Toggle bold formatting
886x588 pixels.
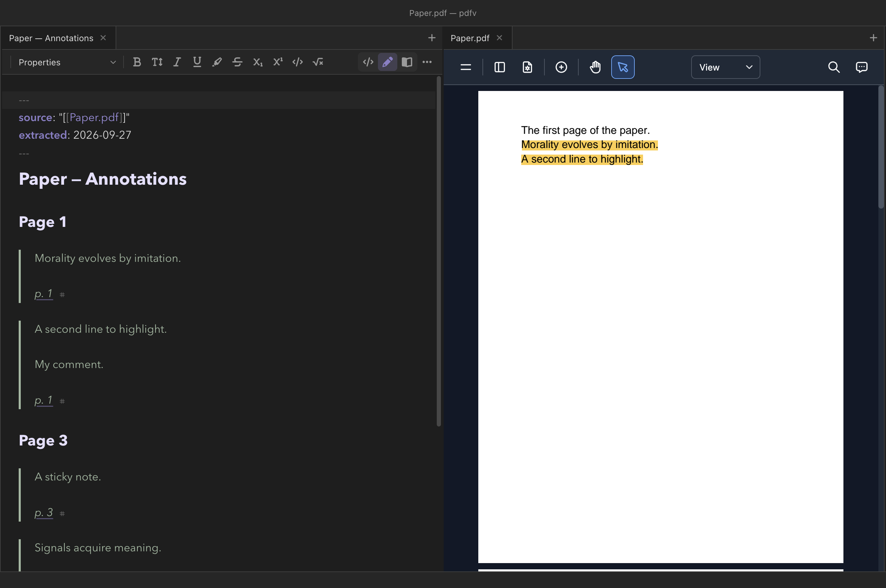click(137, 62)
